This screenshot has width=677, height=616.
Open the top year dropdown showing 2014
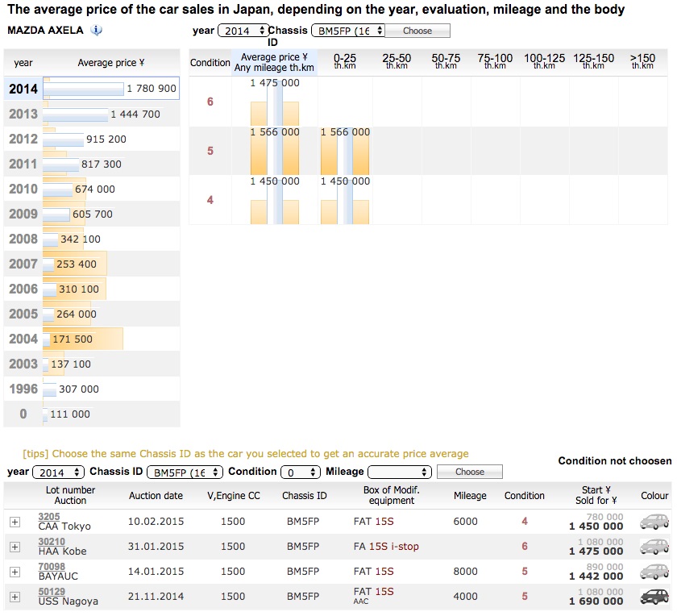point(243,31)
